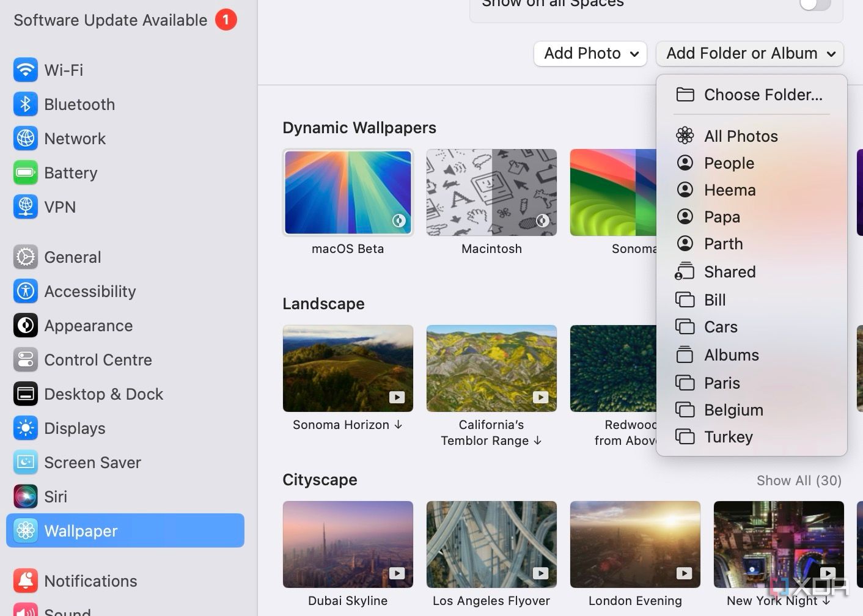Open Wi-Fi settings icon in sidebar
863x616 pixels.
(x=26, y=70)
